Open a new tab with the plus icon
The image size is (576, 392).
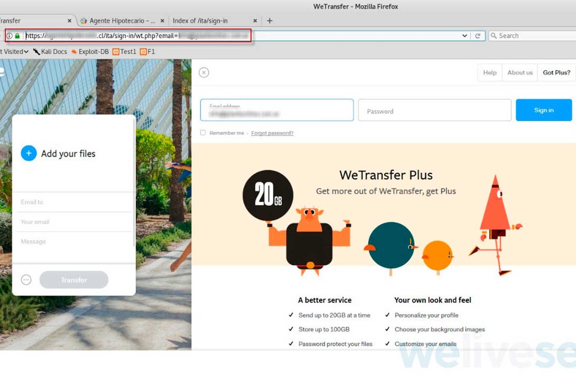(x=270, y=21)
